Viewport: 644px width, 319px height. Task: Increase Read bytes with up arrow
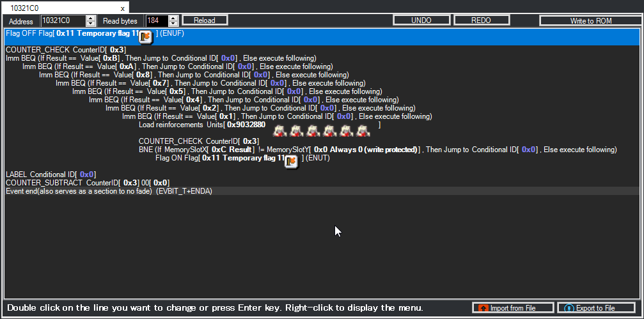174,18
